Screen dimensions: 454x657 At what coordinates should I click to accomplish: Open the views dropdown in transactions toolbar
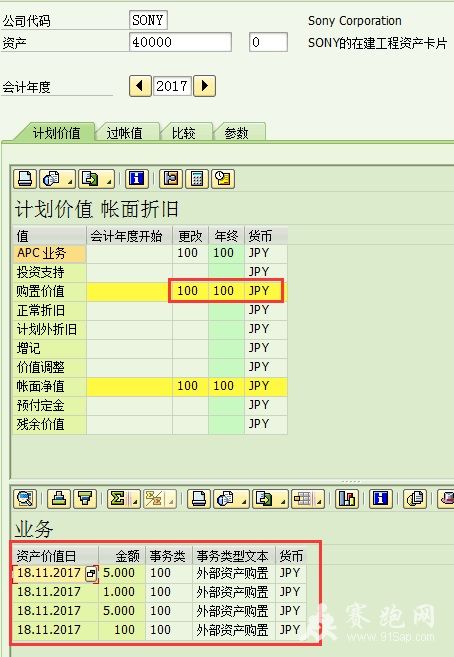(245, 501)
